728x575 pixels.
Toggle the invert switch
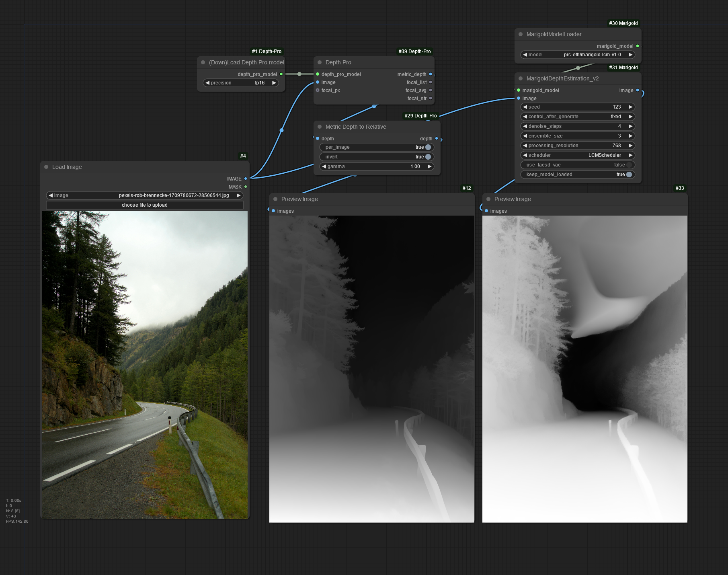pos(428,157)
